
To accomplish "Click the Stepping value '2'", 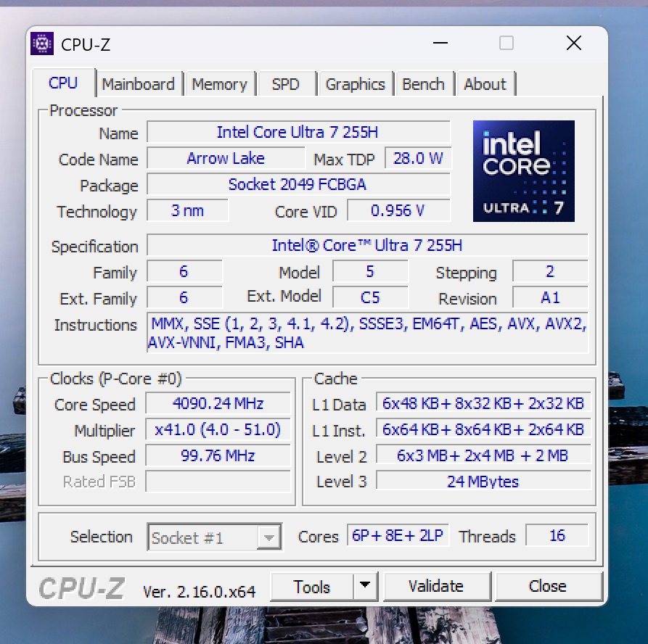I will [550, 271].
